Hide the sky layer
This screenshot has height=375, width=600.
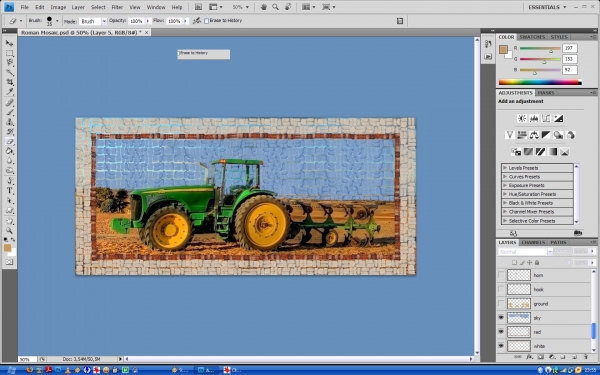click(501, 318)
